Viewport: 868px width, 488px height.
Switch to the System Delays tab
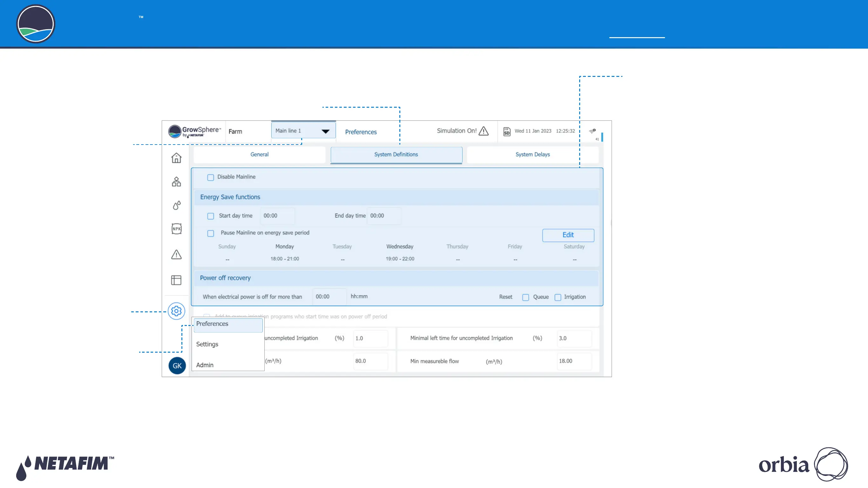tap(532, 154)
